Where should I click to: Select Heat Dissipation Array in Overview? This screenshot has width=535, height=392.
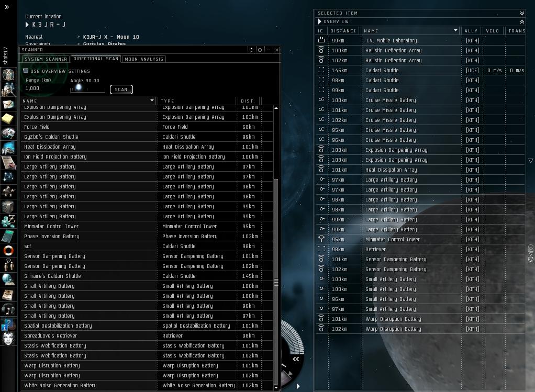click(x=420, y=170)
